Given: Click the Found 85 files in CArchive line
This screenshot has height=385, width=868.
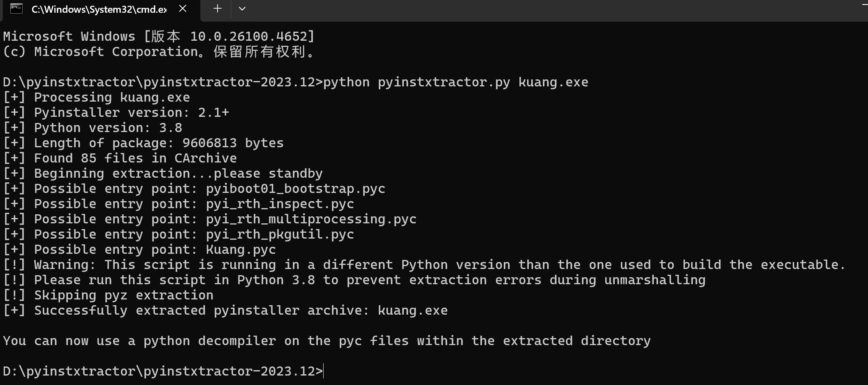Looking at the screenshot, I should pyautogui.click(x=120, y=158).
